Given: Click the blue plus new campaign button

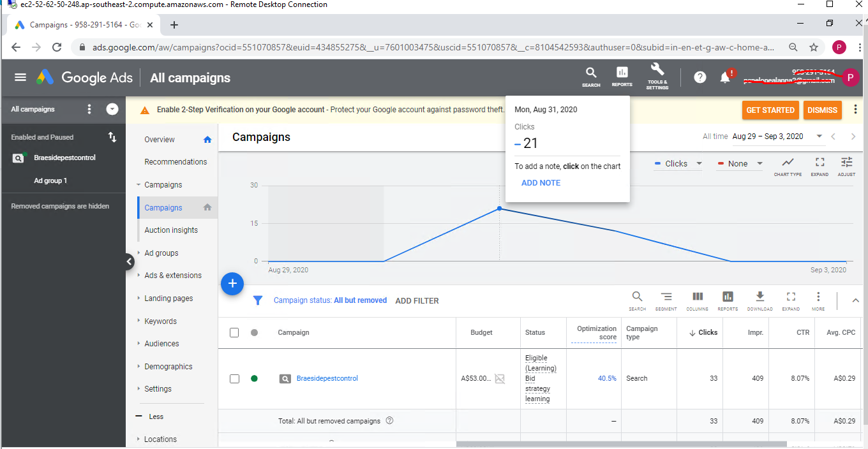Looking at the screenshot, I should click(x=232, y=284).
